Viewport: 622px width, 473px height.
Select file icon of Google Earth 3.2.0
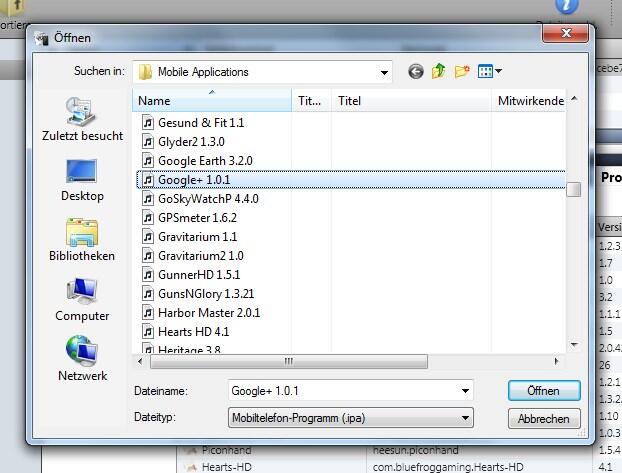tap(148, 161)
